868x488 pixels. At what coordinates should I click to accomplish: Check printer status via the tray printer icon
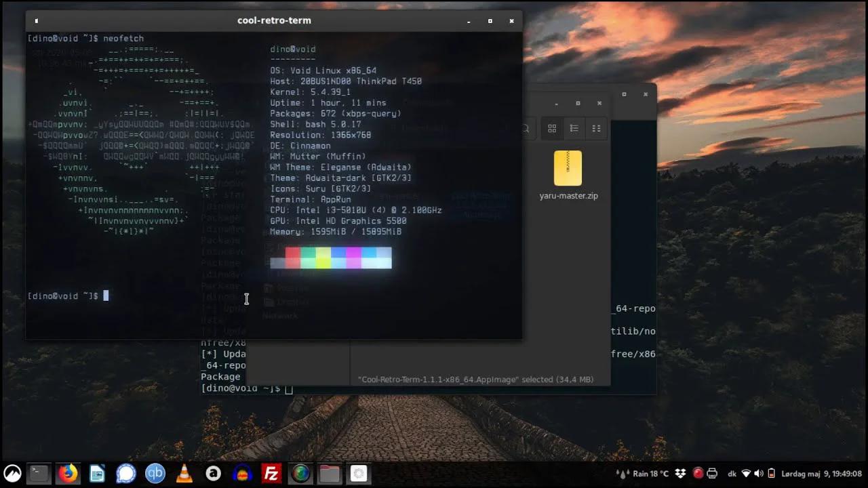711,473
